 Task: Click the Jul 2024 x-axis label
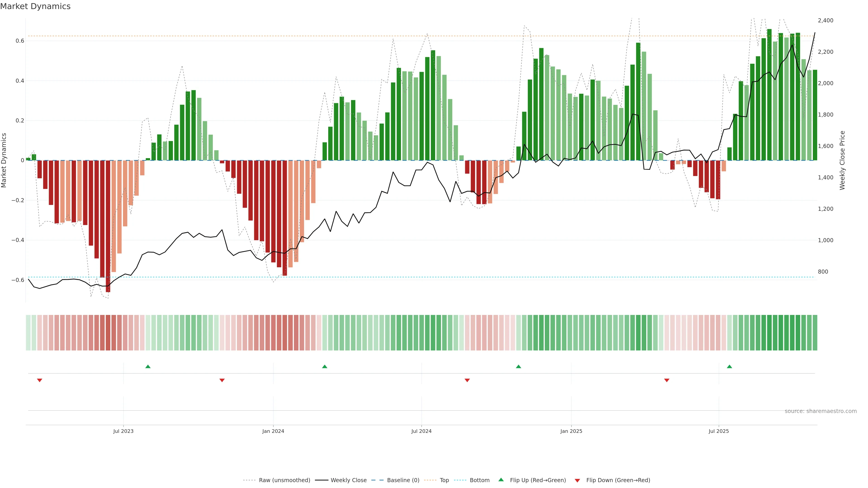(421, 431)
